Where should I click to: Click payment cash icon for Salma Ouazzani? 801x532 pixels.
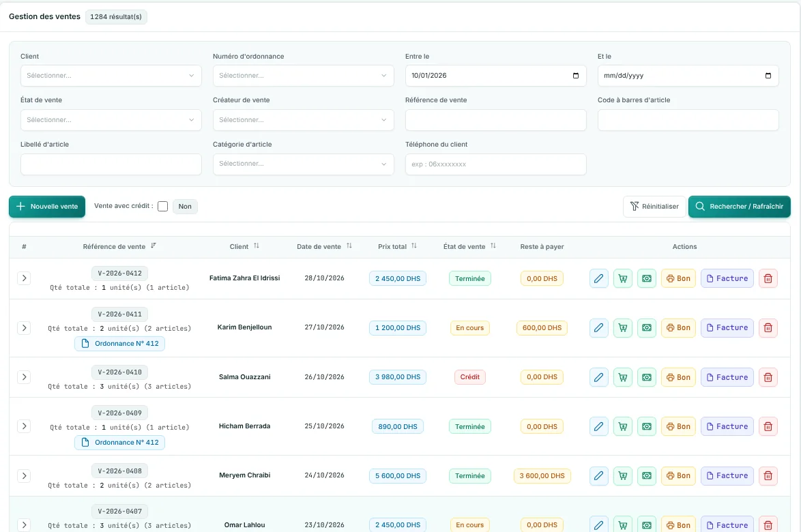[647, 377]
